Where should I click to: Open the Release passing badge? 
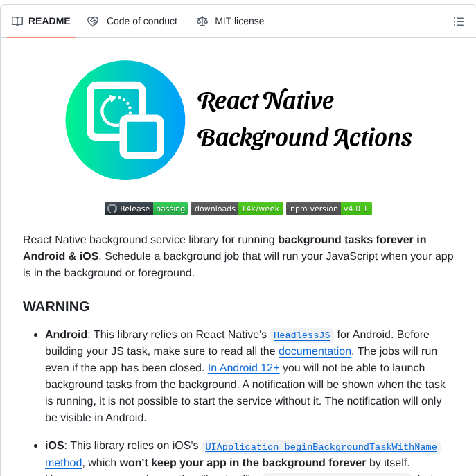(146, 209)
